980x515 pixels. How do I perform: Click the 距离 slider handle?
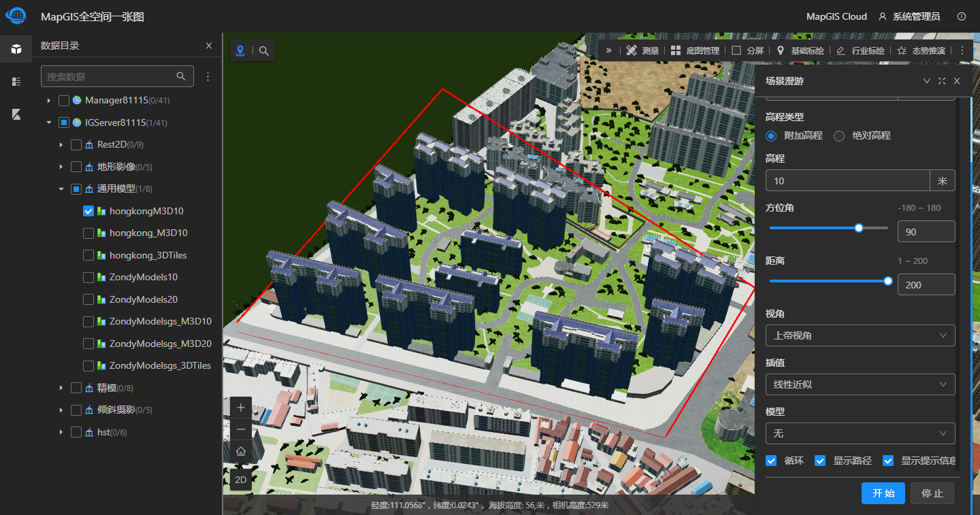pos(888,280)
